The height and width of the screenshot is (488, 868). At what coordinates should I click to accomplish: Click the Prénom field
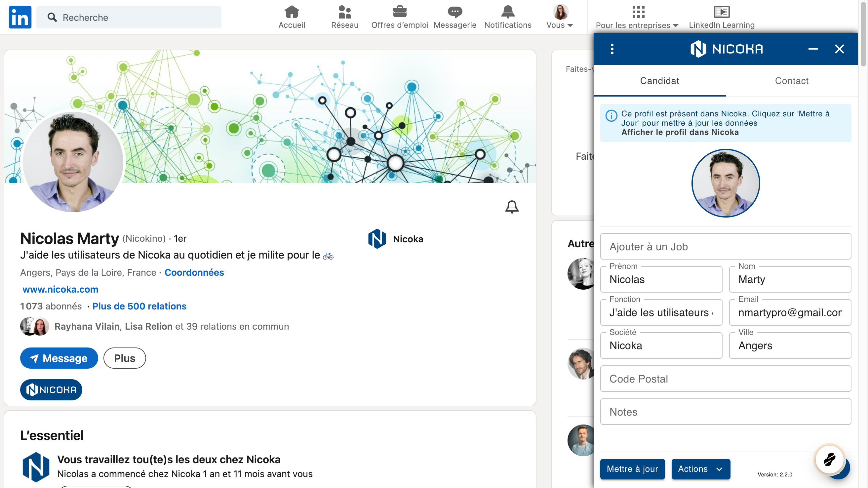coord(661,279)
